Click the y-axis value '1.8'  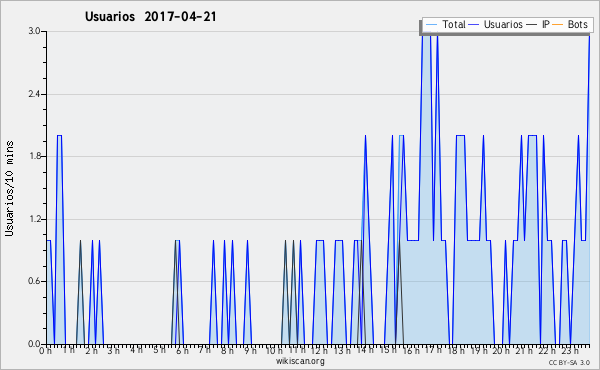coord(35,156)
